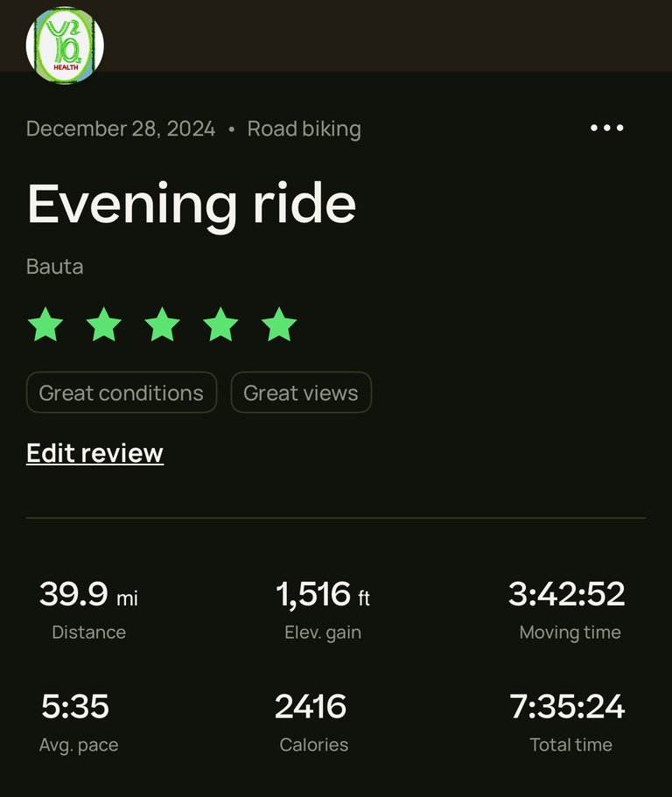The width and height of the screenshot is (672, 797).
Task: Tap the fifth green rating star
Action: 279,325
